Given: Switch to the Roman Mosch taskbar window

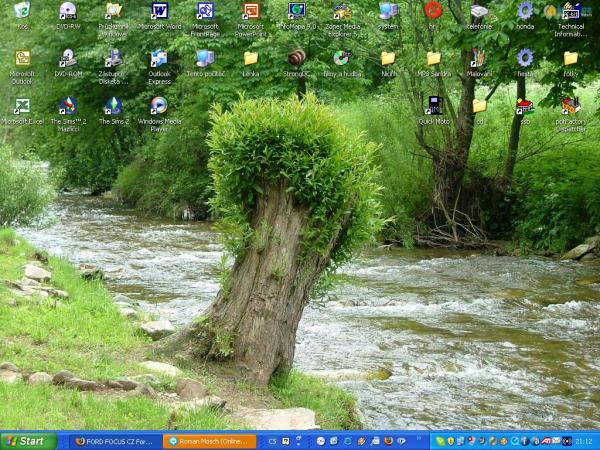Looking at the screenshot, I should pyautogui.click(x=210, y=441).
